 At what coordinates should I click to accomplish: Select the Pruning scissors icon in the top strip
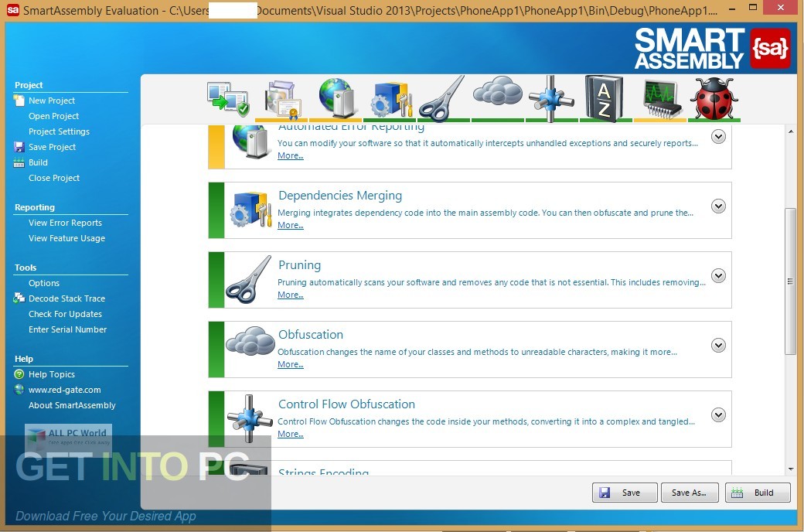tap(441, 98)
